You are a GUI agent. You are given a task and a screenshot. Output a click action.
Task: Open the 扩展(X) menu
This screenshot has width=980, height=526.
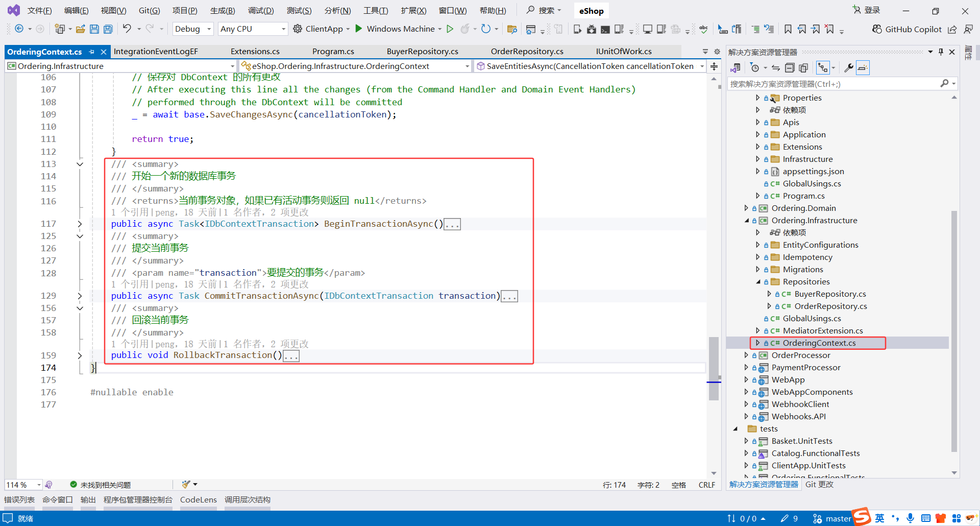pos(413,11)
